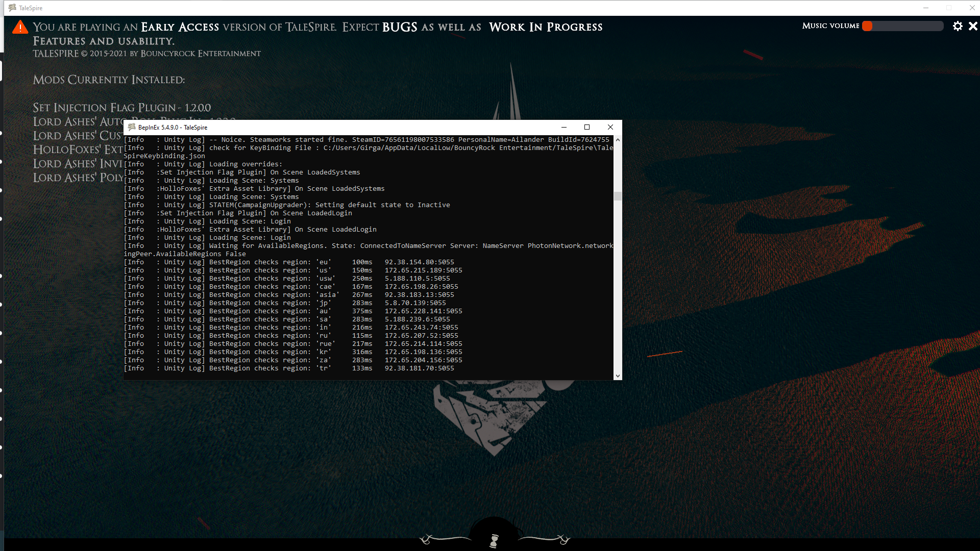Minimize the TaleSpire main window
This screenshot has width=980, height=551.
[926, 8]
